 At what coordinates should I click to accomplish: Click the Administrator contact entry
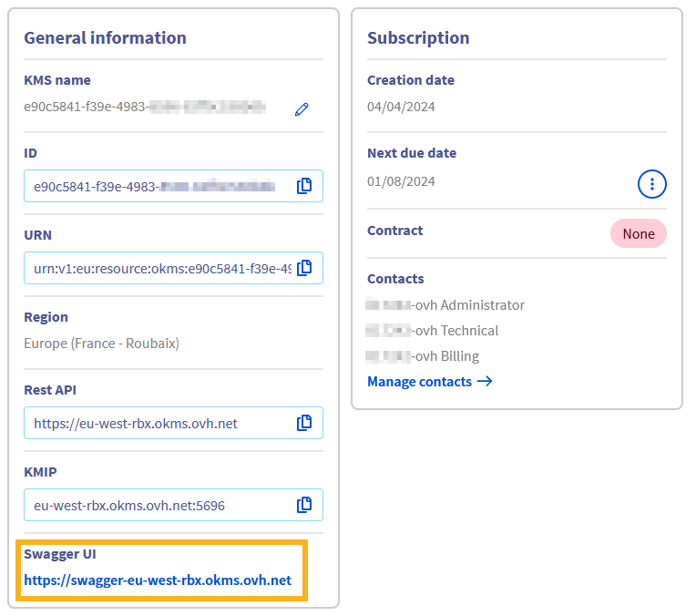point(445,305)
